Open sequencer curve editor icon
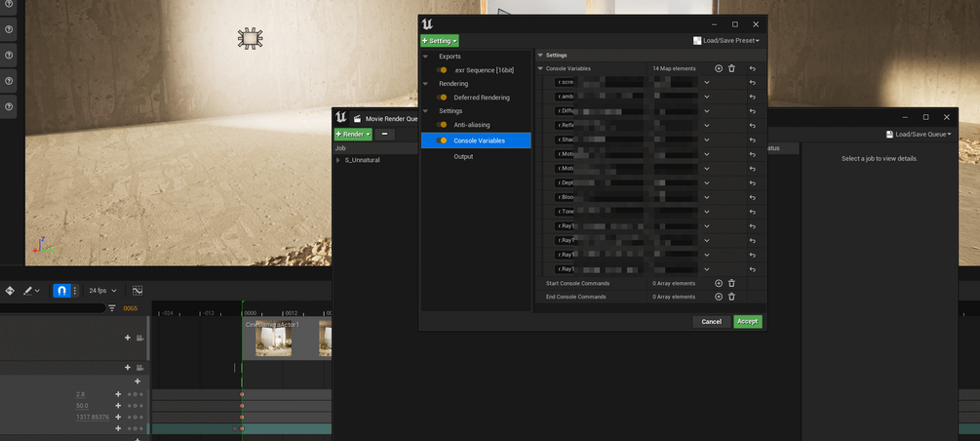Image resolution: width=980 pixels, height=441 pixels. [x=137, y=290]
